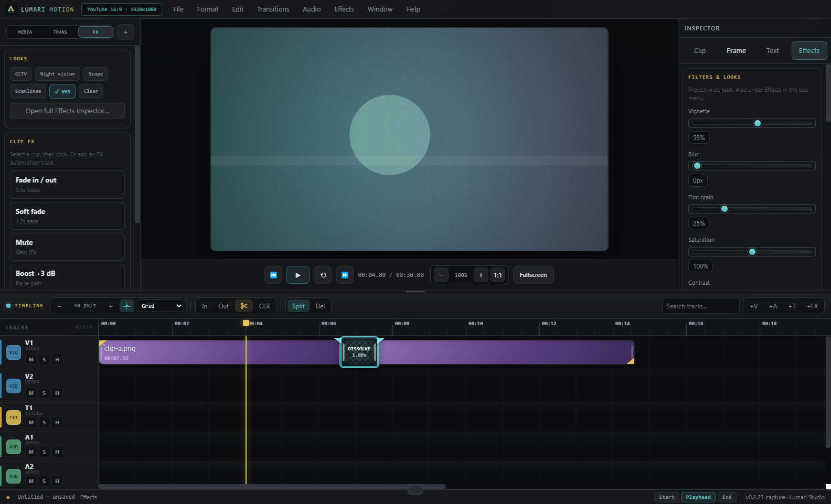
Task: Add audio track with +A
Action: pyautogui.click(x=773, y=306)
